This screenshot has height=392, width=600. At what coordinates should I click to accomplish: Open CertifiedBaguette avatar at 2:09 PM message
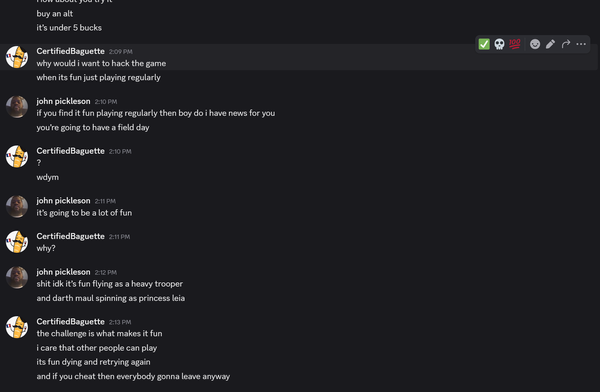pos(17,57)
